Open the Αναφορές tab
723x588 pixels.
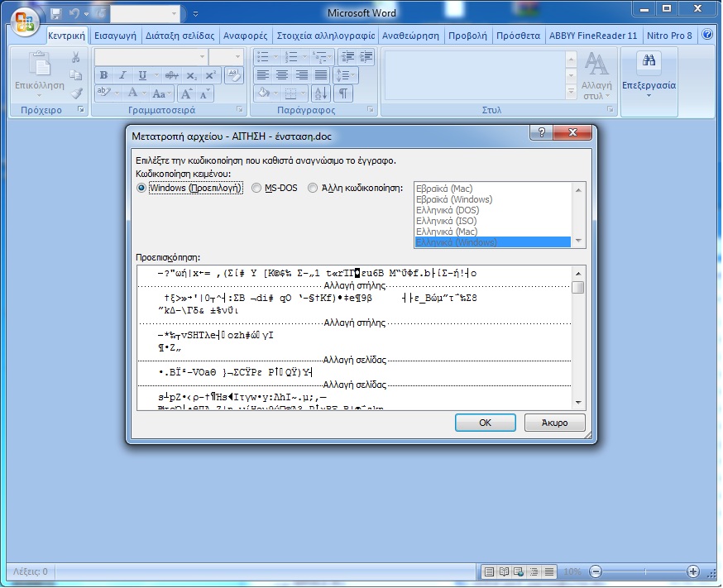pos(246,36)
